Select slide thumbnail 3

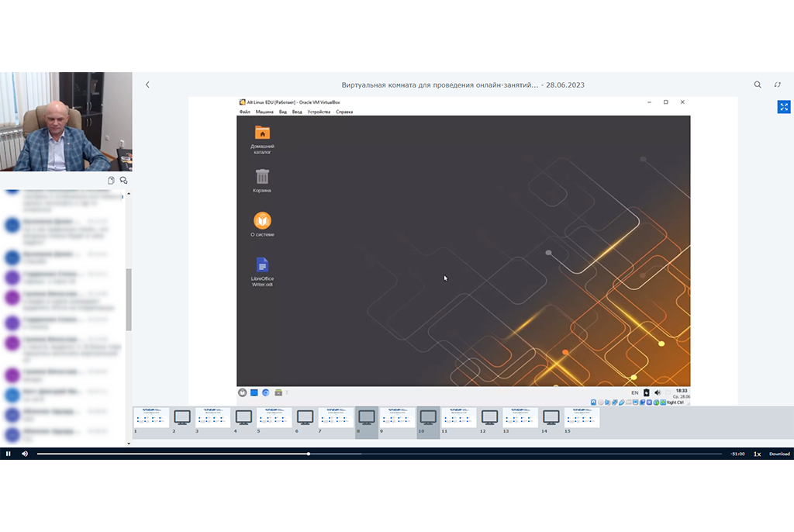[212, 417]
